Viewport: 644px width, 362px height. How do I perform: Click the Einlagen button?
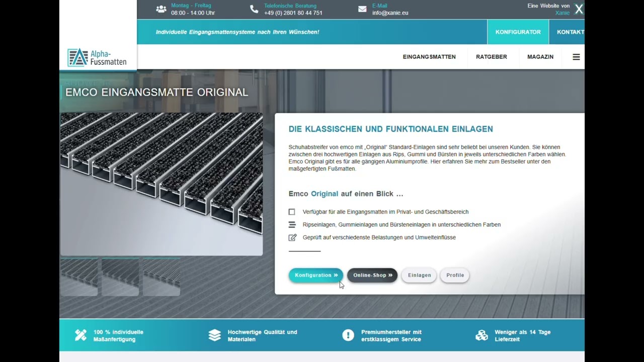pyautogui.click(x=419, y=276)
